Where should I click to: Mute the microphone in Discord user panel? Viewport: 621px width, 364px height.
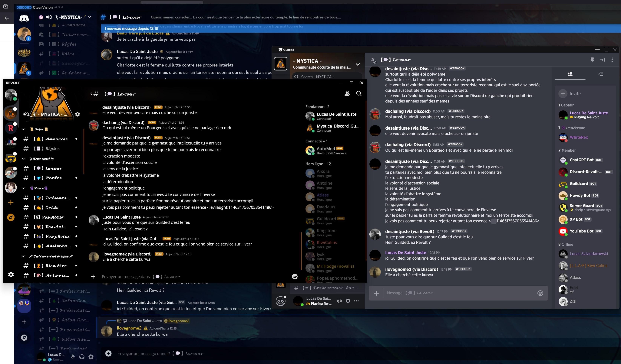[x=73, y=357]
